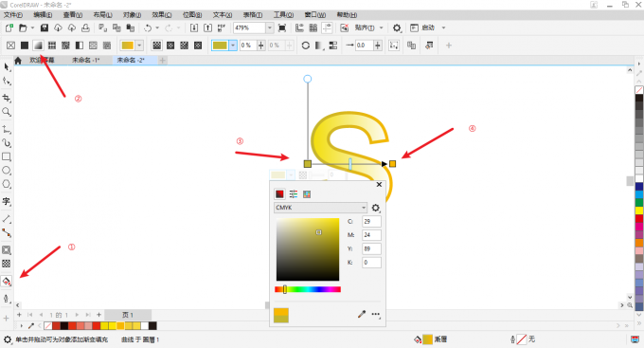The image size is (644, 348).
Task: Click the Free scale and skew icon
Action: (394, 46)
